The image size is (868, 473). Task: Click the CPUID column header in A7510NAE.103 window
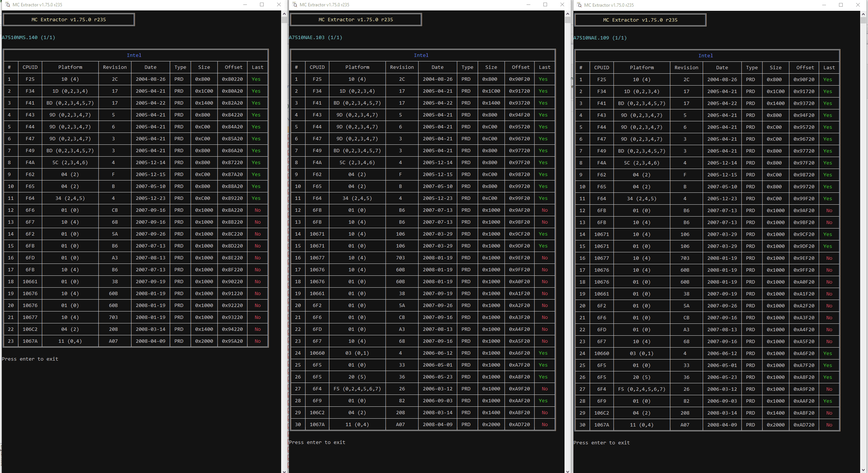click(x=317, y=67)
